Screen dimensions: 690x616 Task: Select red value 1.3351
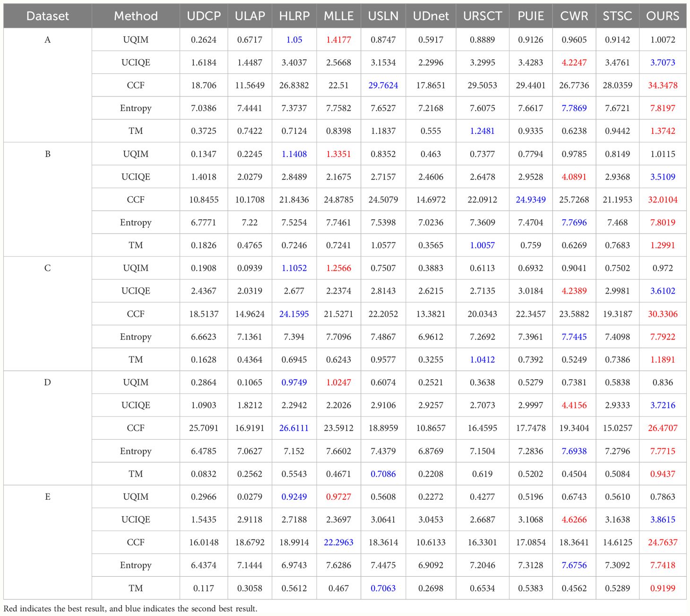pyautogui.click(x=338, y=154)
